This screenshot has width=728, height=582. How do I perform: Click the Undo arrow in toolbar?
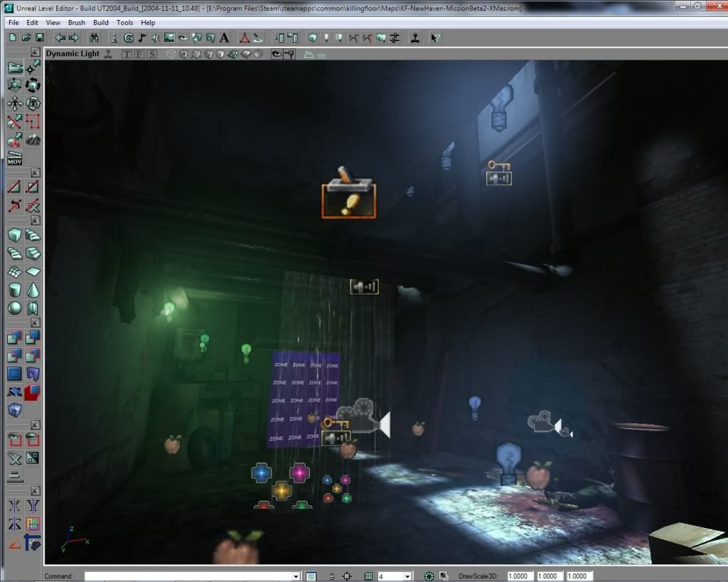point(60,38)
